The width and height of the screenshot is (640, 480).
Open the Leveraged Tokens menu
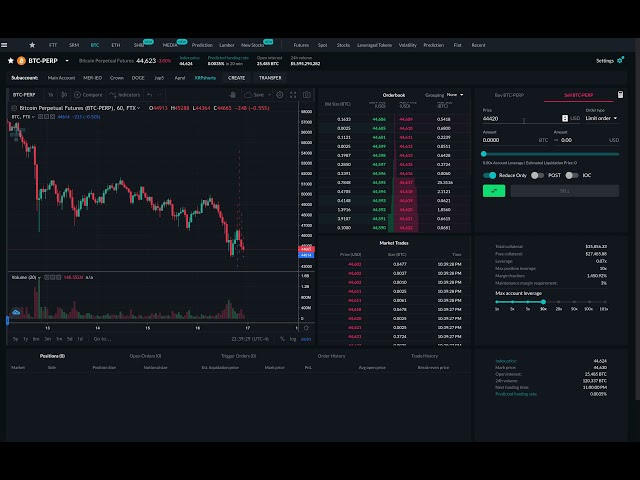374,45
